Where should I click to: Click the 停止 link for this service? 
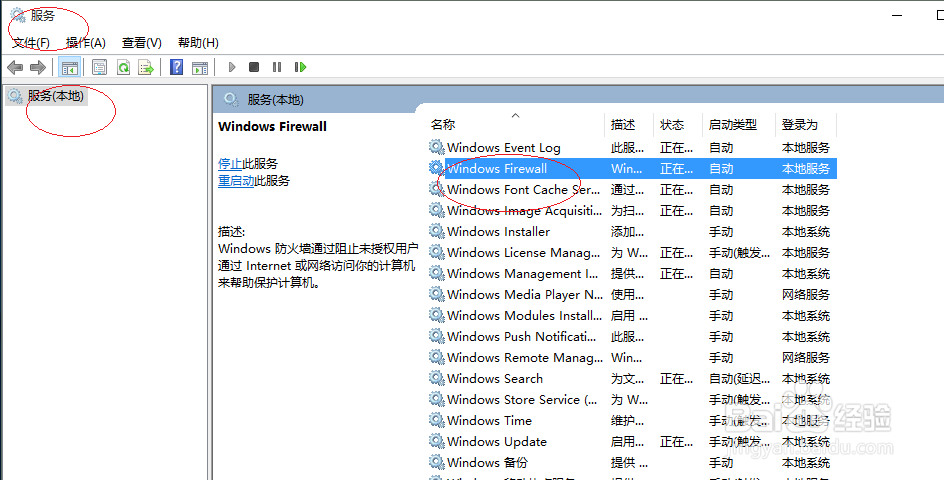pos(230,164)
